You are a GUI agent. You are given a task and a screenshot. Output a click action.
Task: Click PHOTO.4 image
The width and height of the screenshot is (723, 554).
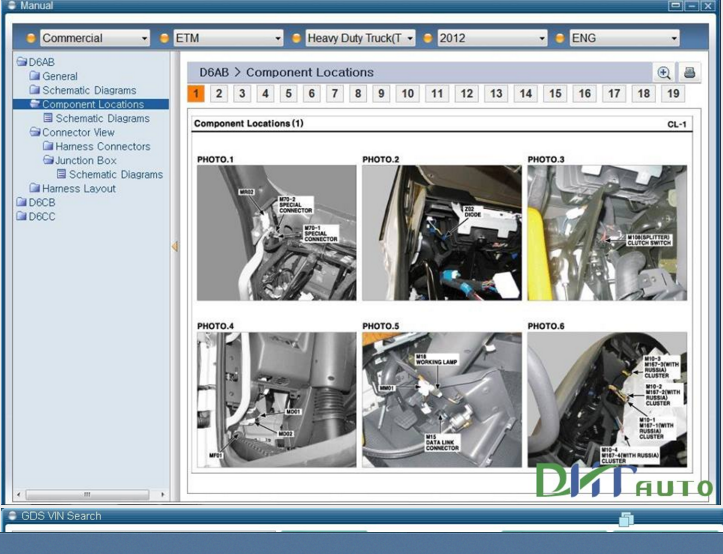click(277, 399)
